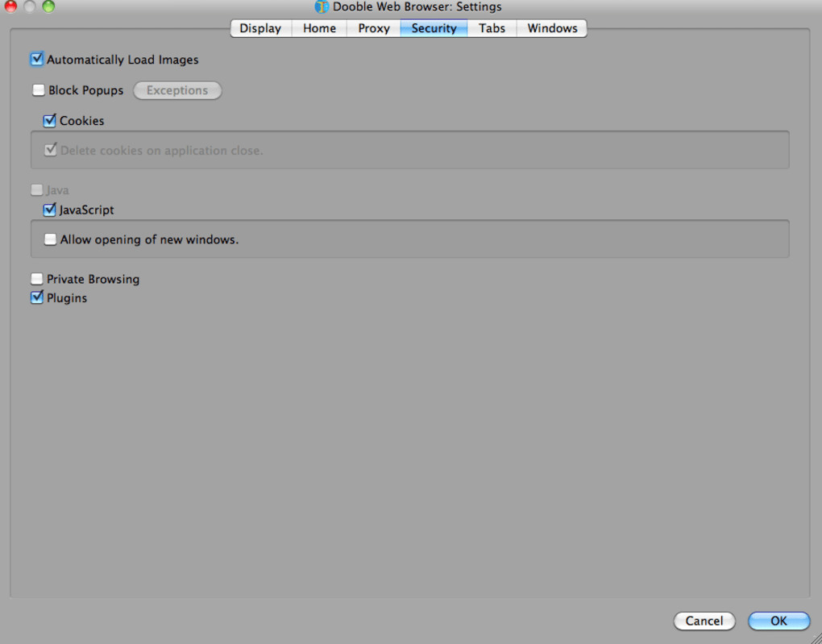Close the Settings window with red button
Screen dimensions: 822x644
tap(10, 6)
